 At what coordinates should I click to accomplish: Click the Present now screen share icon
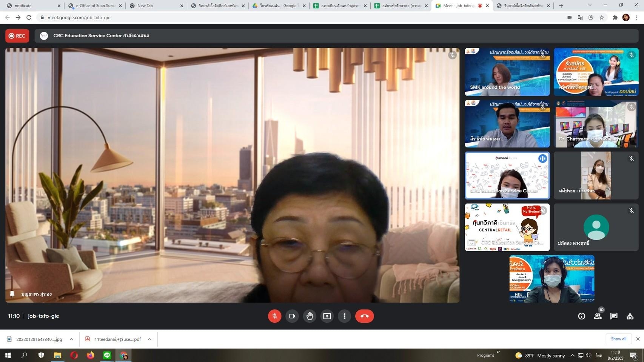327,316
